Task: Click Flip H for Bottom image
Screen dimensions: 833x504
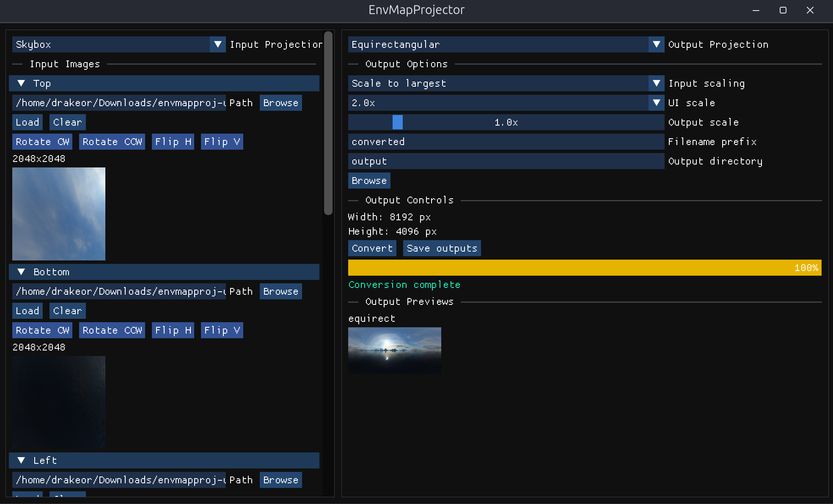Action: tap(173, 330)
